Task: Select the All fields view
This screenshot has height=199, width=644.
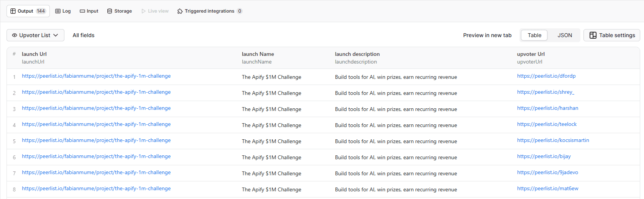Action: click(84, 35)
